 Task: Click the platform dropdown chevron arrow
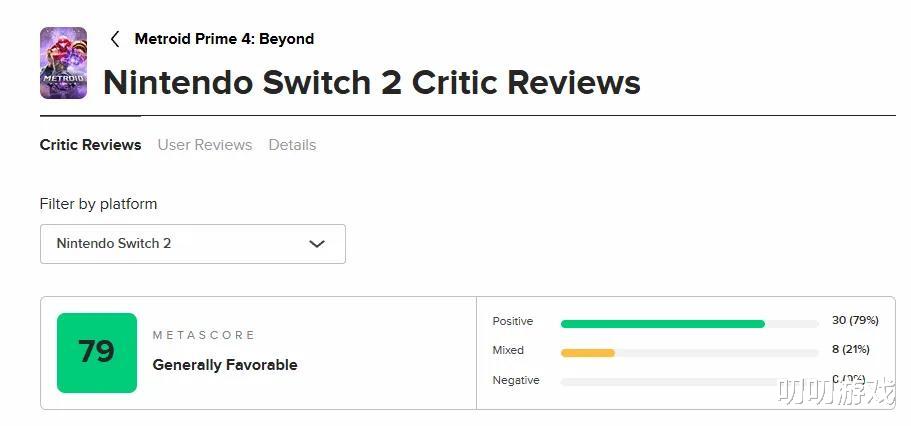[x=317, y=244]
